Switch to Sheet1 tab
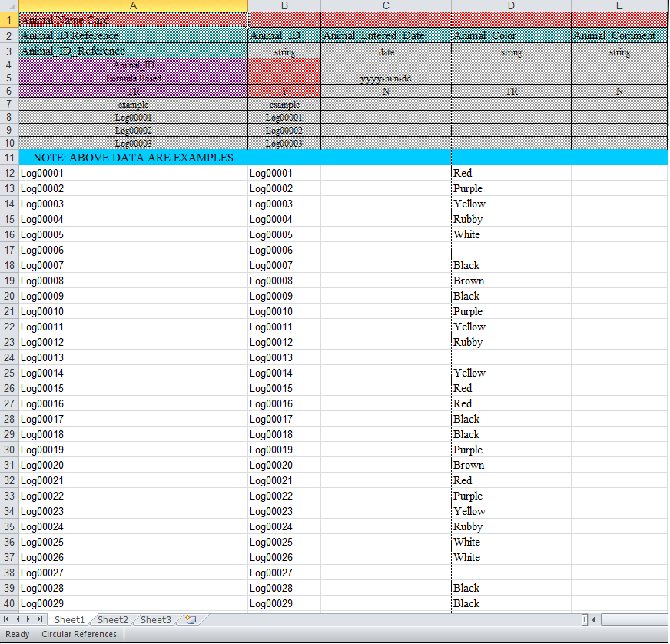Screen dimensions: 670x644 coord(69,619)
